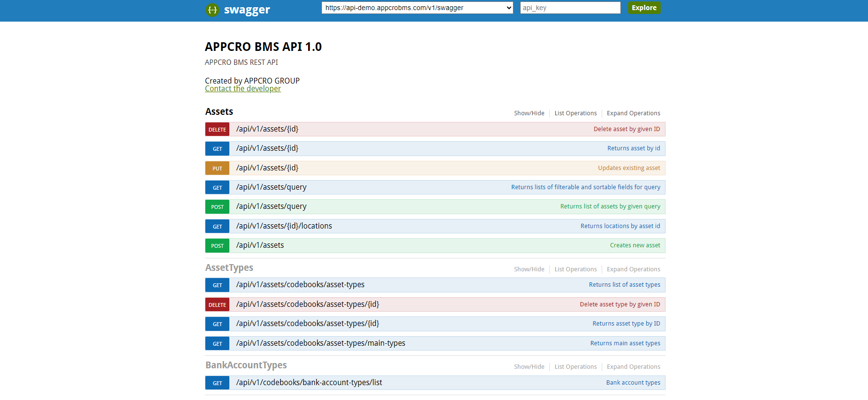This screenshot has width=868, height=400.
Task: Open the 'Creates new asset' description
Action: click(635, 245)
